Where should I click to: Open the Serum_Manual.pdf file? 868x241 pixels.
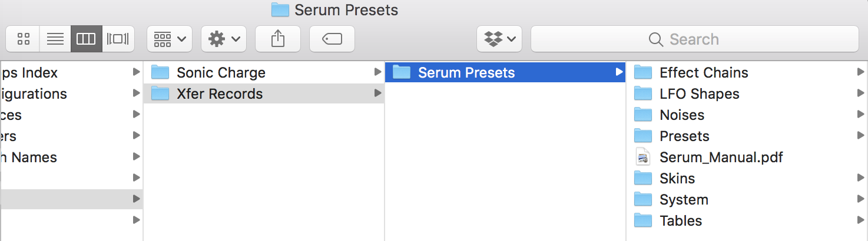click(720, 158)
